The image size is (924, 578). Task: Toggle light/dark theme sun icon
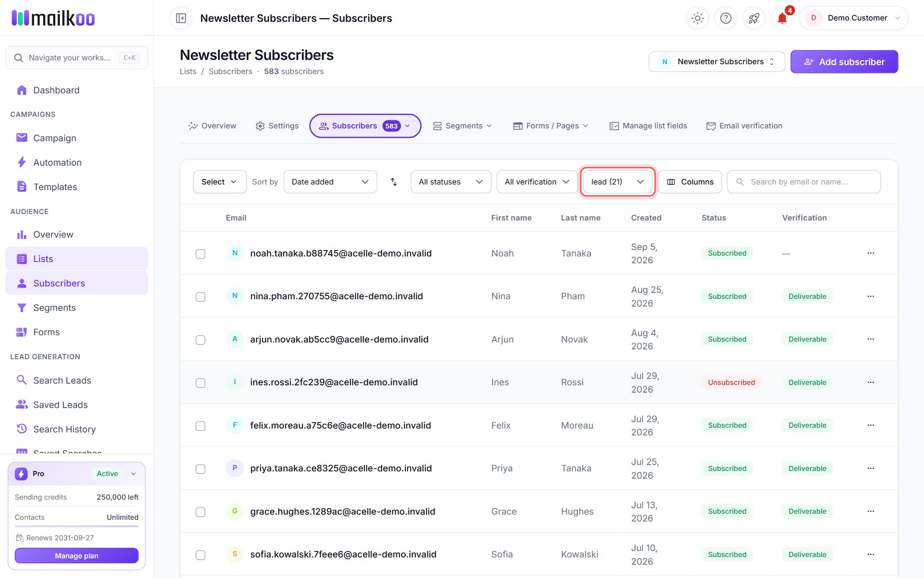coord(697,18)
